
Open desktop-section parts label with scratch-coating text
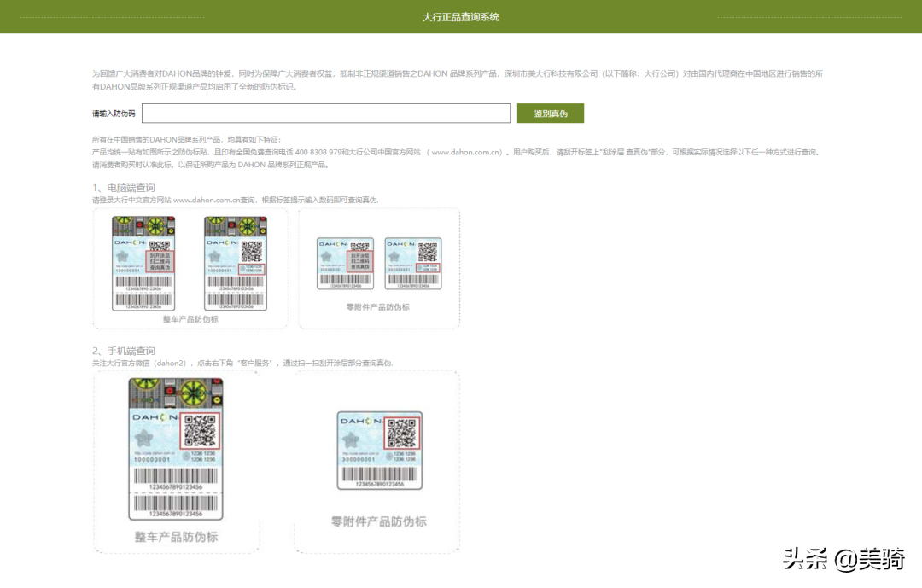(x=345, y=264)
